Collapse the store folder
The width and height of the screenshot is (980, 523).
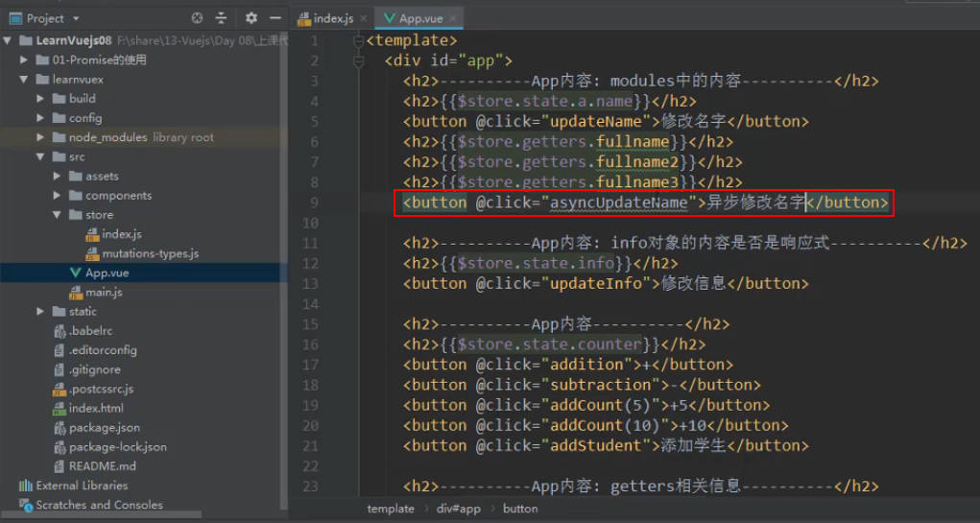click(x=57, y=214)
